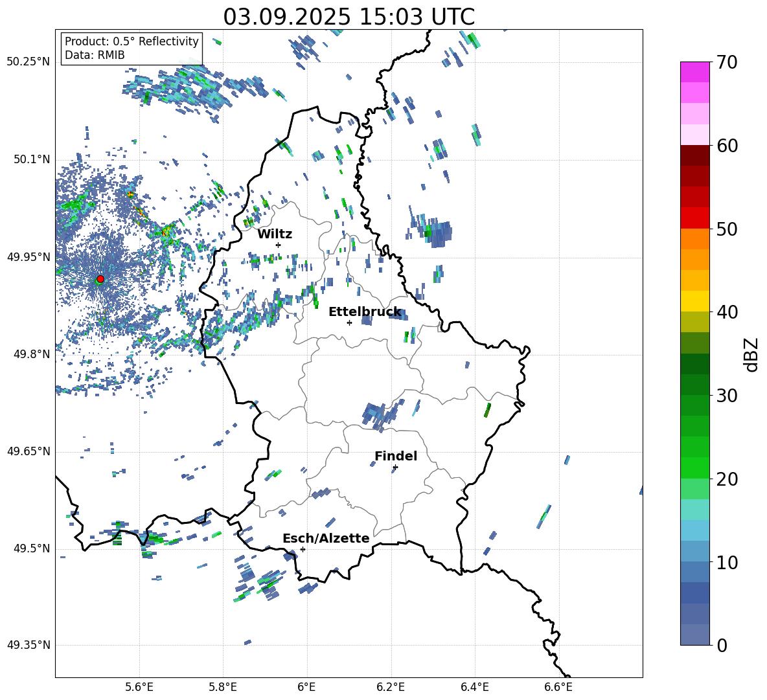Select the Ettelbruck city label

pyautogui.click(x=365, y=312)
